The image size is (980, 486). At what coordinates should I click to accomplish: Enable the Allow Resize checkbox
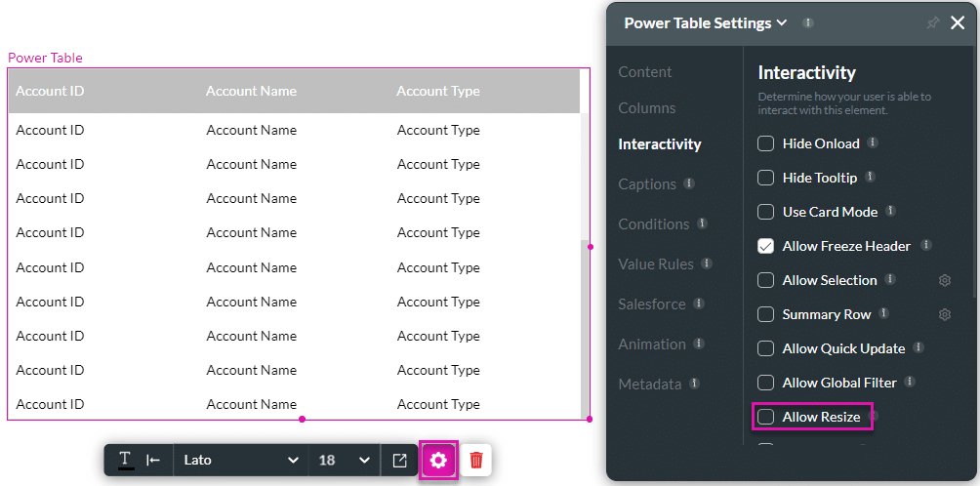(x=766, y=417)
